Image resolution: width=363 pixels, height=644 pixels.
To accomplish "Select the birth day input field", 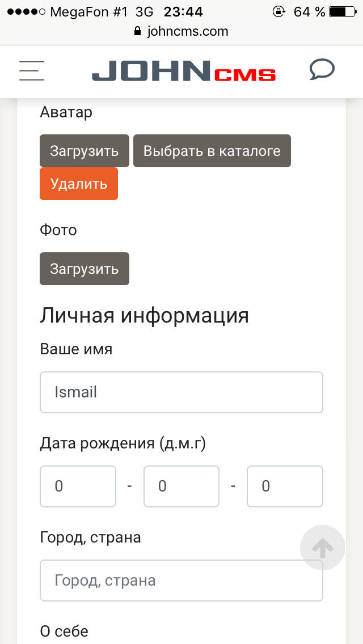I will tap(78, 486).
